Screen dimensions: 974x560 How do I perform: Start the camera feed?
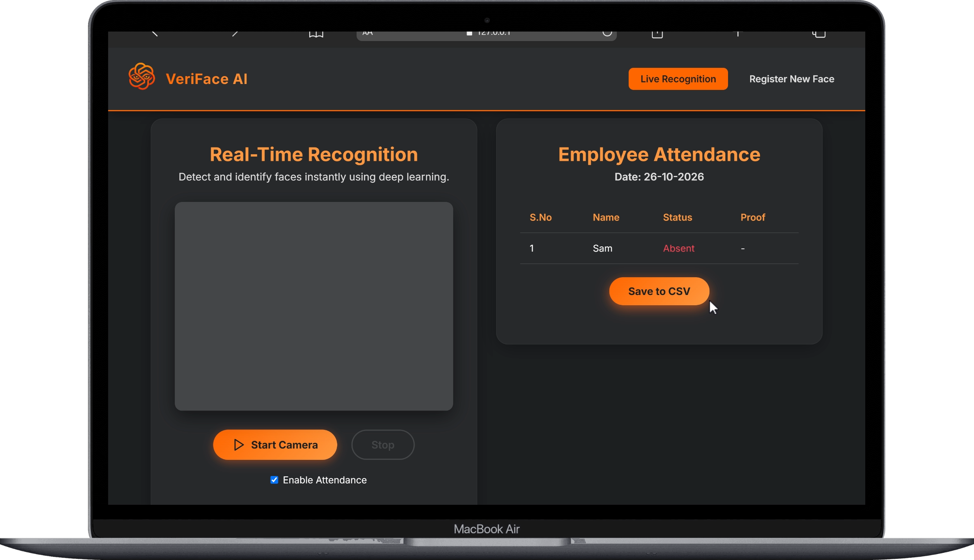275,444
